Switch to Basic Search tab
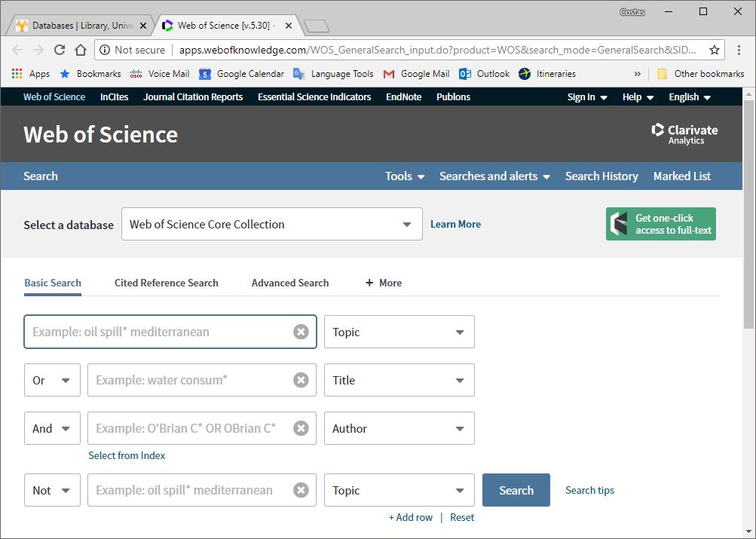This screenshot has height=539, width=756. (x=53, y=283)
